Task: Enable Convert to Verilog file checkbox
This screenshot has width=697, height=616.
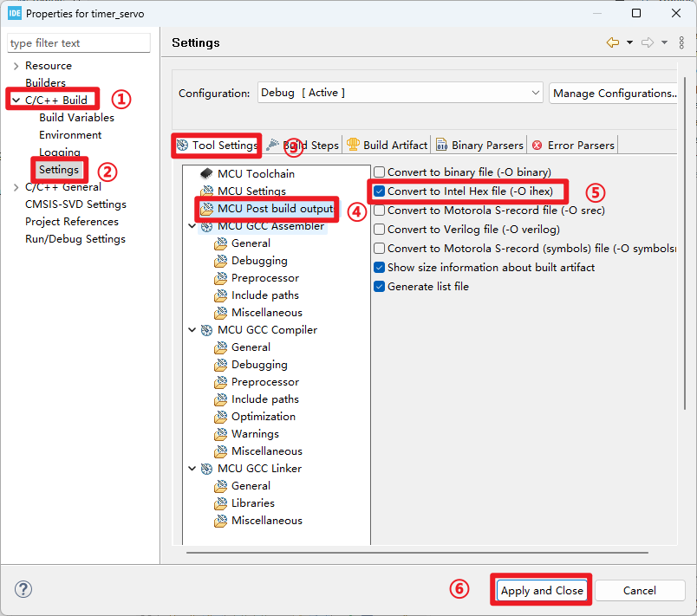Action: [x=379, y=230]
